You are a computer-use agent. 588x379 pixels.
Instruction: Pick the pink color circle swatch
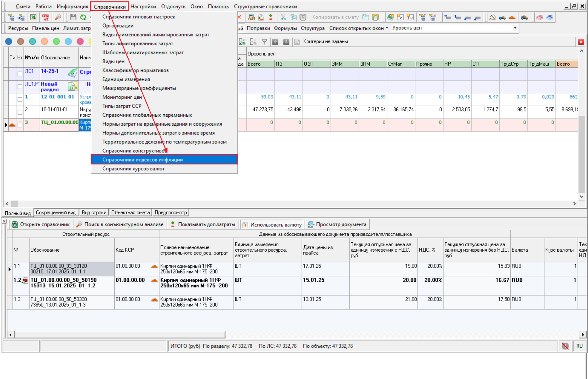point(80,41)
